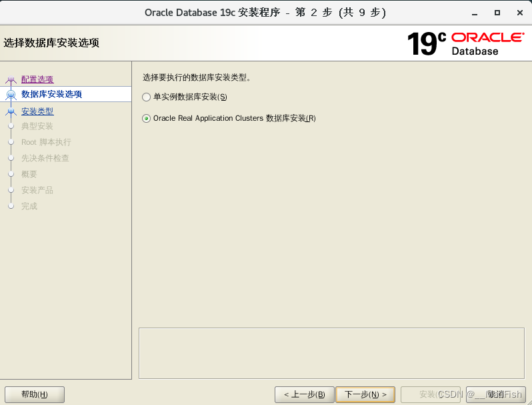Close the Oracle installer window
Viewport: 532px width, 405px height.
pos(520,13)
